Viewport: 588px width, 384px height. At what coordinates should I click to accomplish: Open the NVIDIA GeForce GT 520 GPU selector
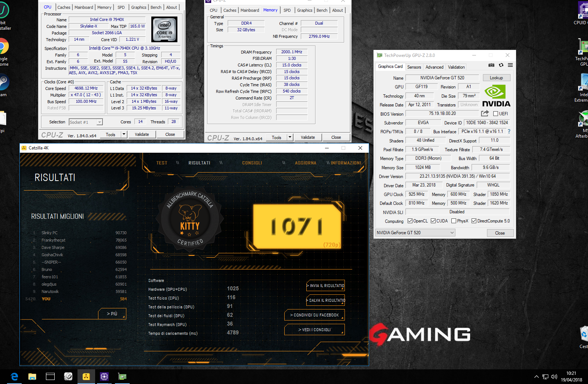[415, 233]
